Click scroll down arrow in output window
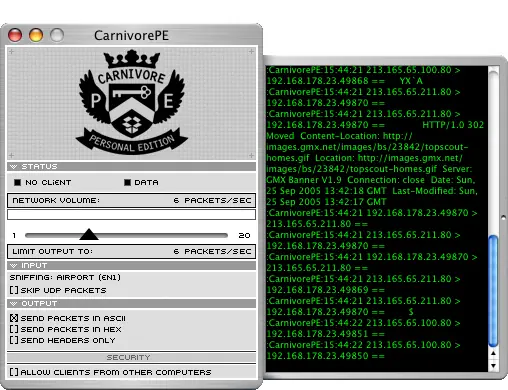 (493, 366)
